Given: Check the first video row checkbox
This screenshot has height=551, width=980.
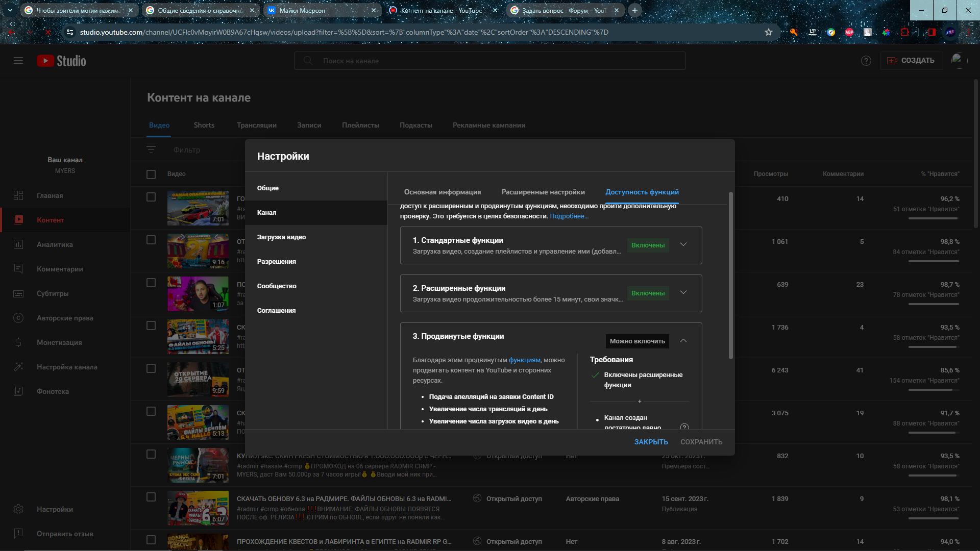Looking at the screenshot, I should (x=151, y=197).
